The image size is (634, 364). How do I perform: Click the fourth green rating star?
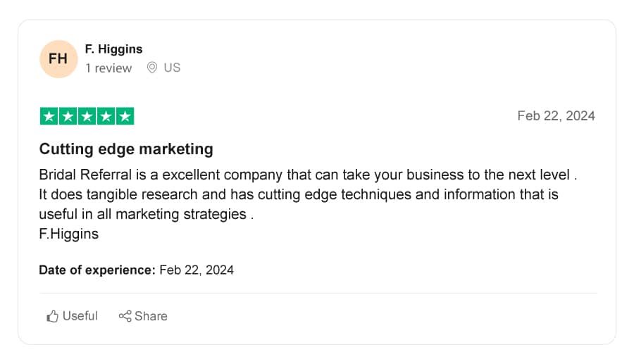pos(106,116)
